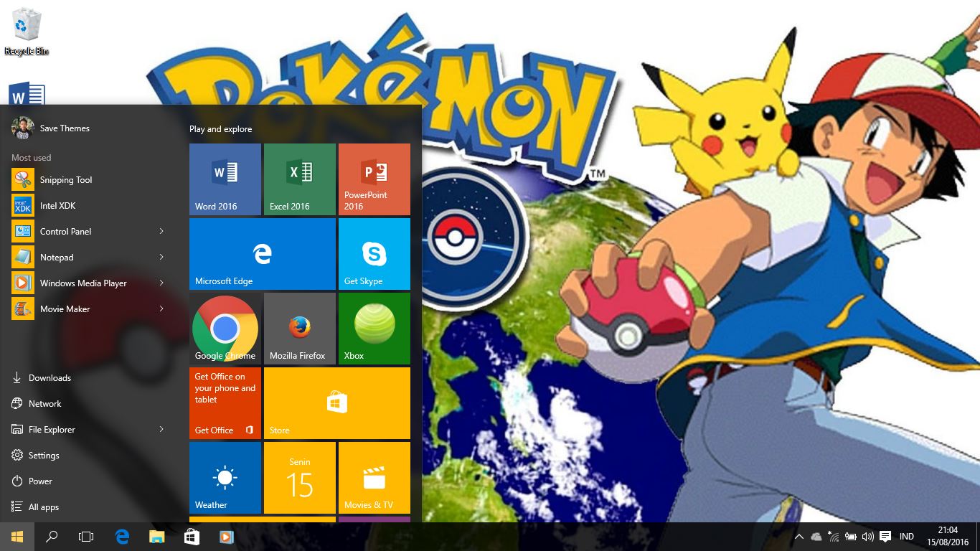Launch Windows Media Player from Most used
Screen dimensions: 980x551
point(89,283)
